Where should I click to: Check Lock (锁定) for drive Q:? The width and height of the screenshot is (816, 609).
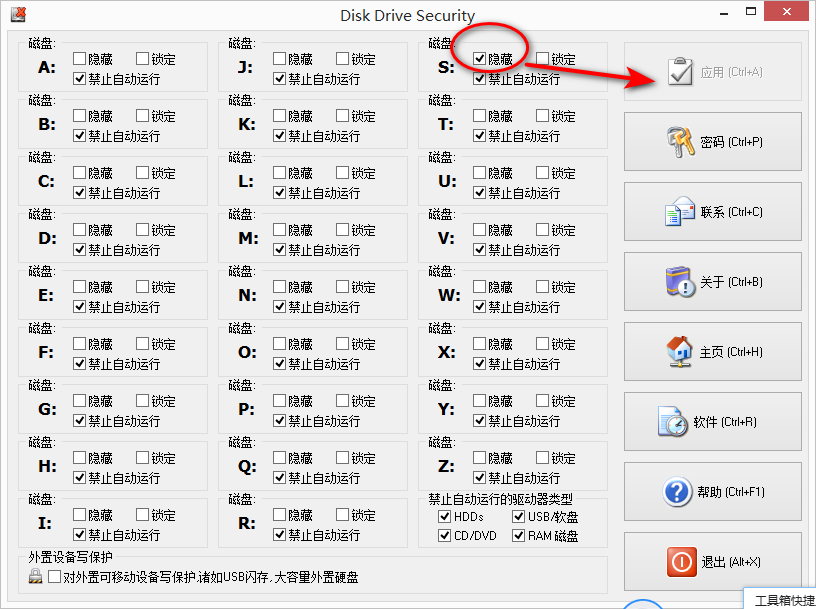pyautogui.click(x=342, y=458)
